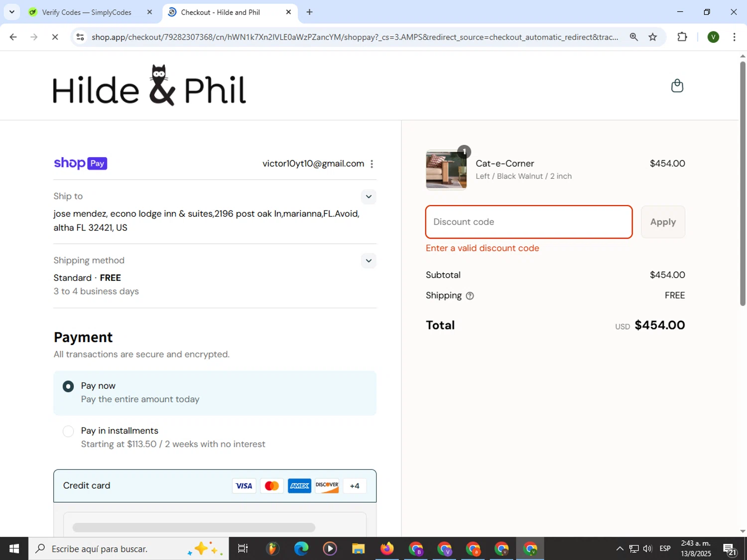
Task: Click the page vertical scrollbar
Action: pyautogui.click(x=743, y=183)
